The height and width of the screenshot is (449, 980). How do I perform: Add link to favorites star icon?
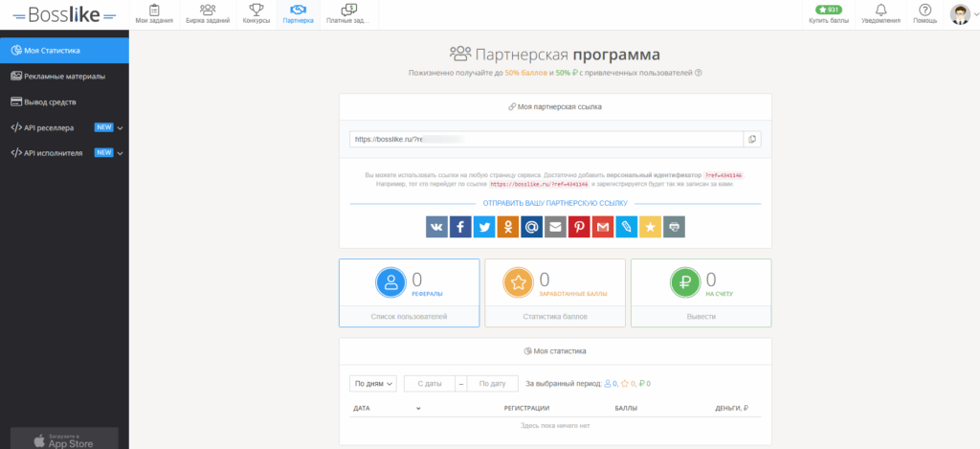651,227
